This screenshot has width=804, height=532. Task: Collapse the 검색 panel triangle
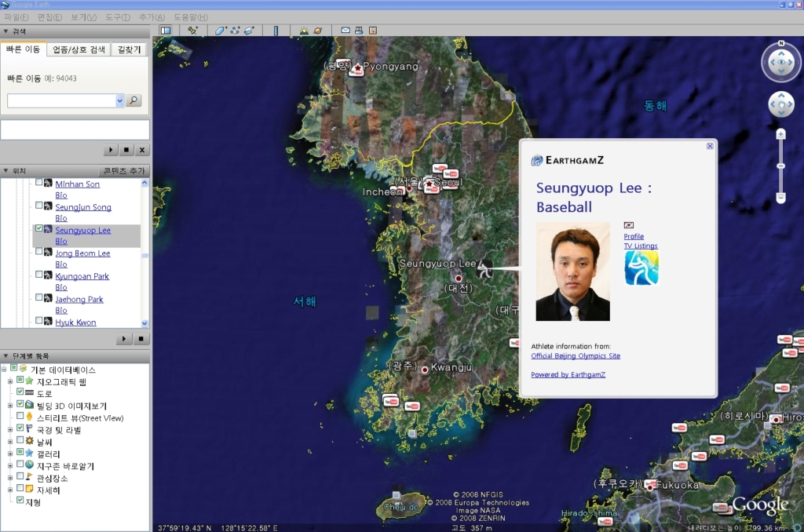tap(5, 31)
